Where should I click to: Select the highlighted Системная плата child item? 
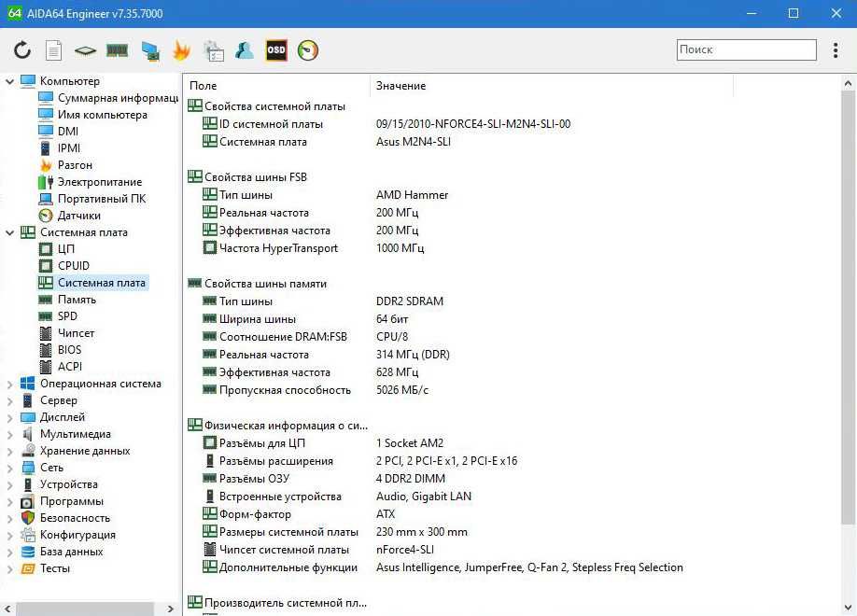click(102, 283)
